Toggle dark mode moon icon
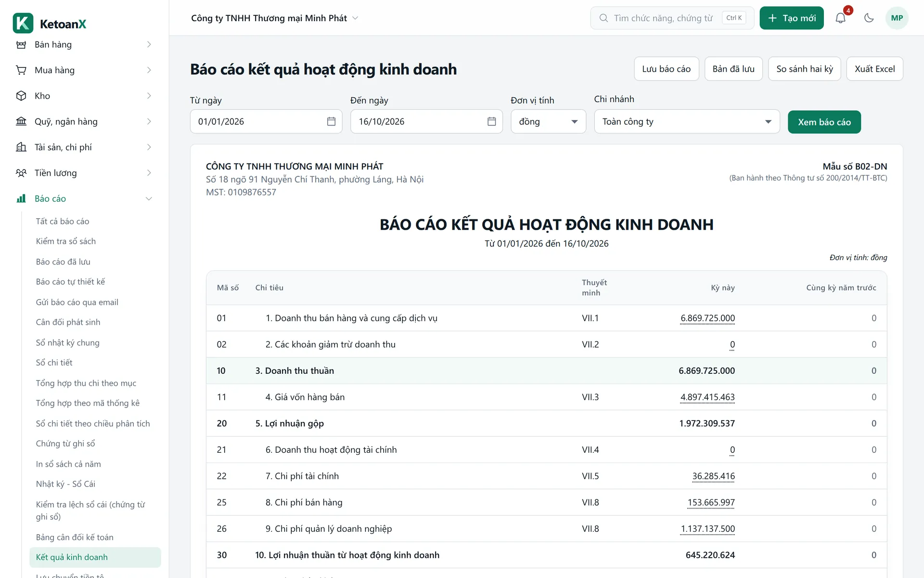 (869, 18)
